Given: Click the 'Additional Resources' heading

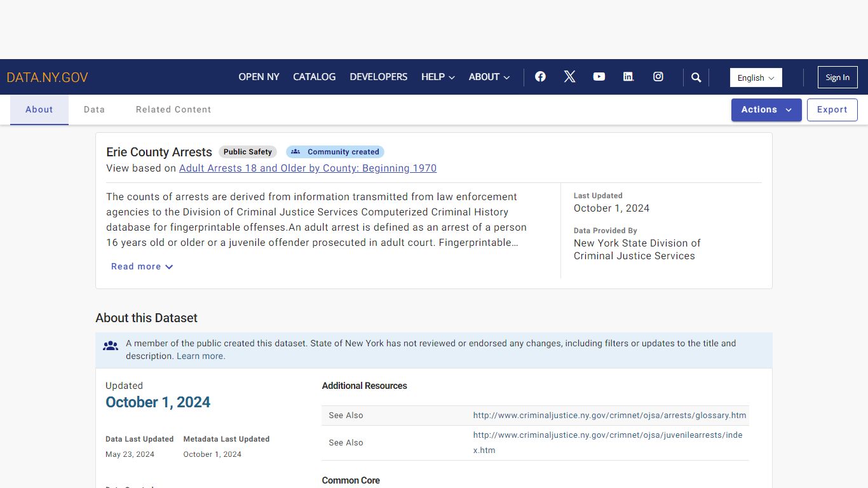Looking at the screenshot, I should coord(365,386).
